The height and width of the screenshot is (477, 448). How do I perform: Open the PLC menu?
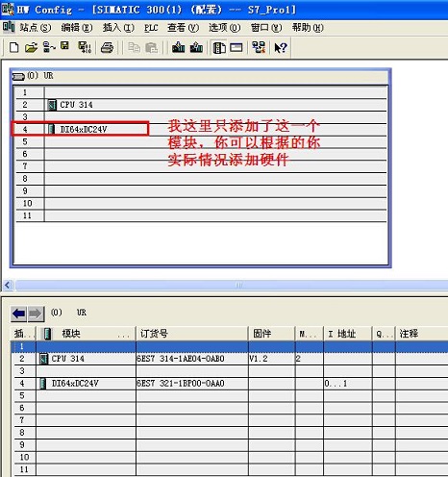151,28
